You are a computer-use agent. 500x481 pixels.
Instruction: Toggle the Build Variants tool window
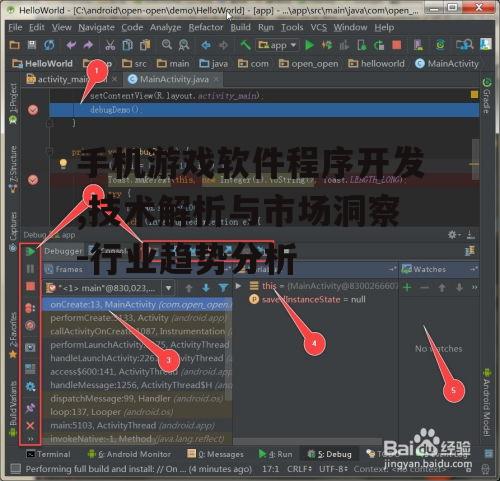click(x=13, y=409)
